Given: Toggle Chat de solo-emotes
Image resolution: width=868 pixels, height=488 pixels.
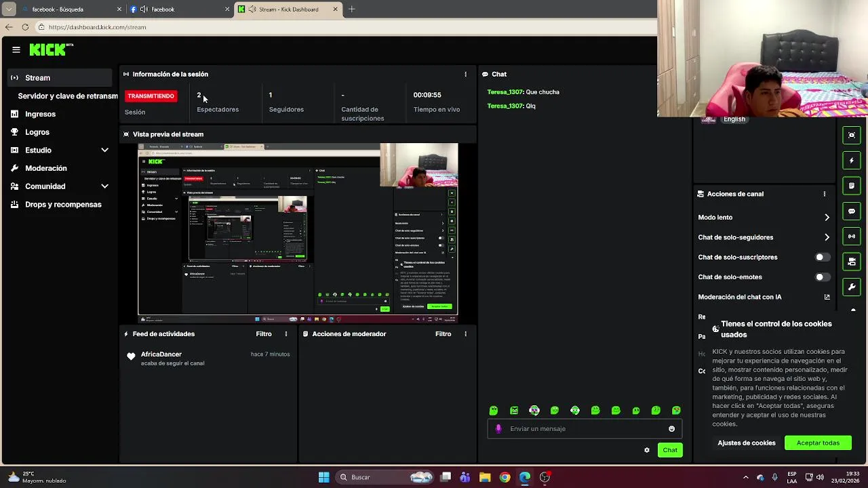Looking at the screenshot, I should click(823, 277).
